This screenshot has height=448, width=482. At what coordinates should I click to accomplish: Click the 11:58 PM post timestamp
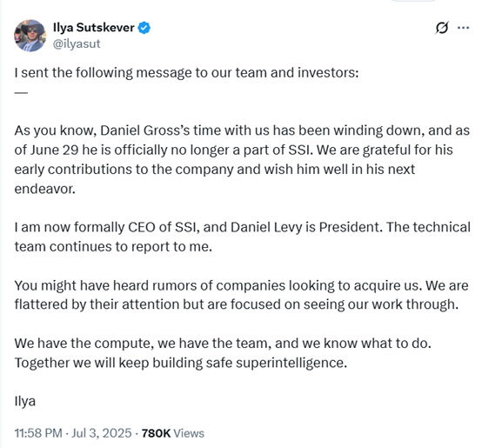38,433
